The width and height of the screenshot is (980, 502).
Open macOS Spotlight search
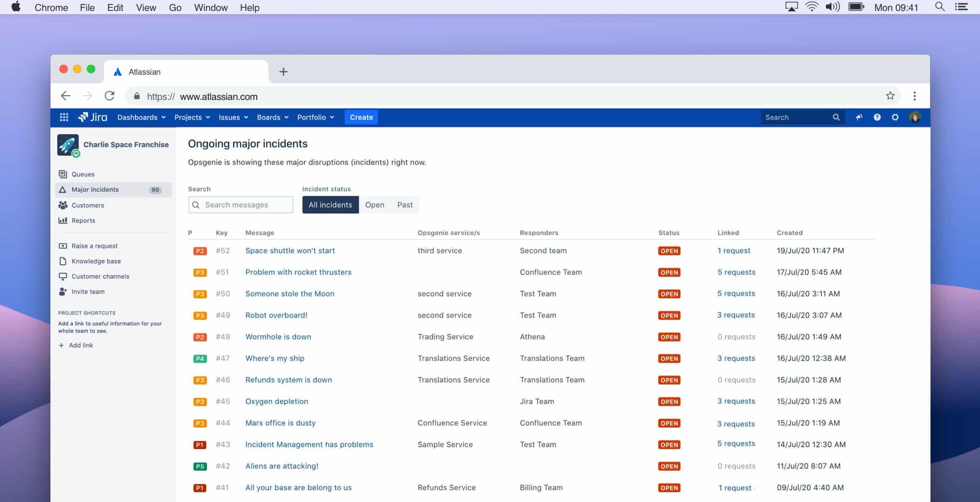tap(940, 7)
